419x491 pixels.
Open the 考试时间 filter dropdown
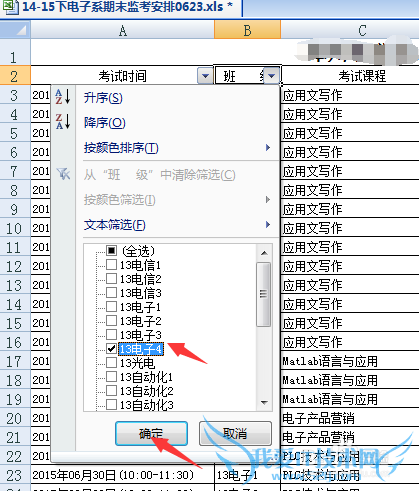[x=205, y=76]
